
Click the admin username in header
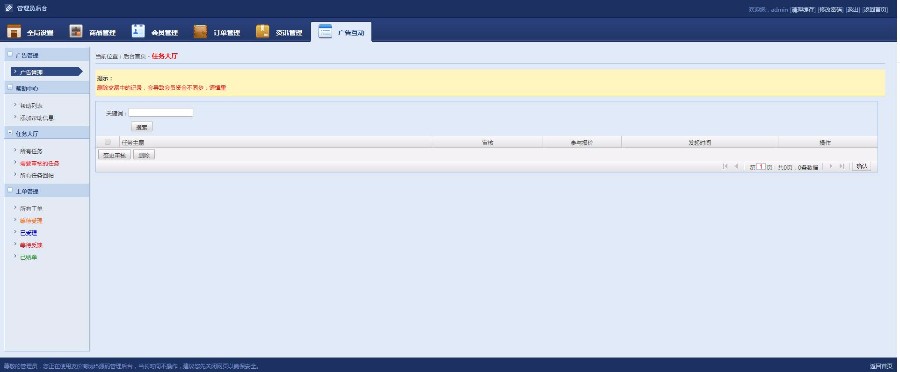pyautogui.click(x=779, y=9)
